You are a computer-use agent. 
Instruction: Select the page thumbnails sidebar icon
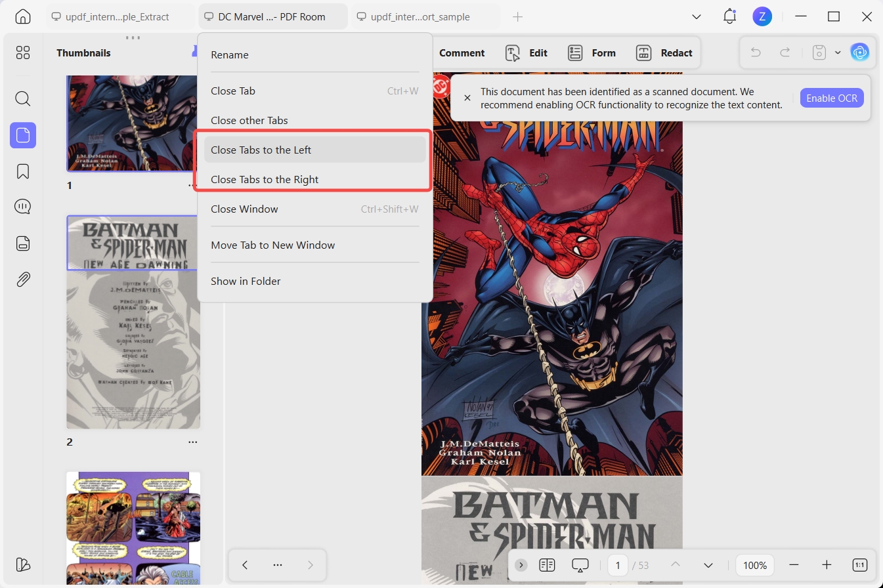[x=23, y=135]
